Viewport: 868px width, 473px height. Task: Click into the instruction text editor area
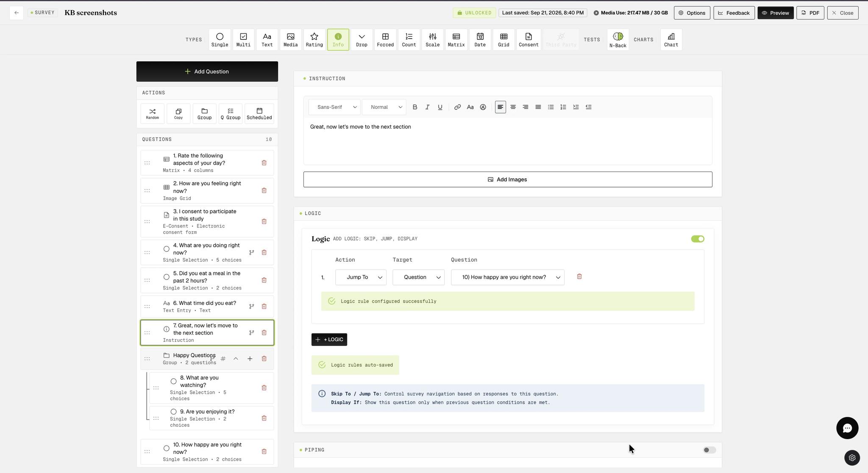point(507,141)
